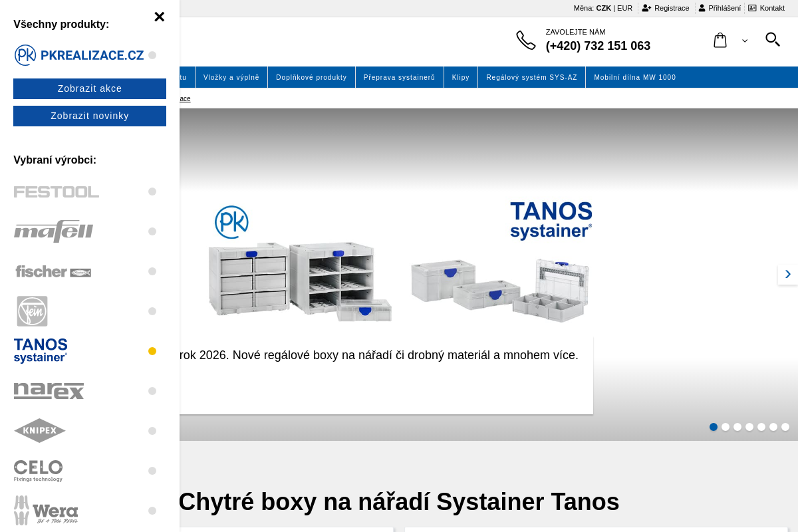Screen dimensions: 798x532
Task: Go to the first carousel slide dot
Action: (714, 427)
